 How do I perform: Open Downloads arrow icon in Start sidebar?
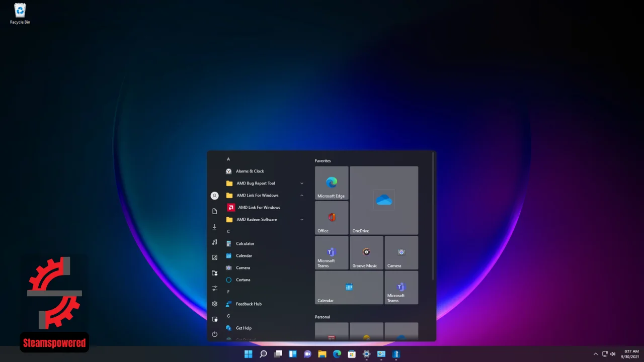[215, 227]
